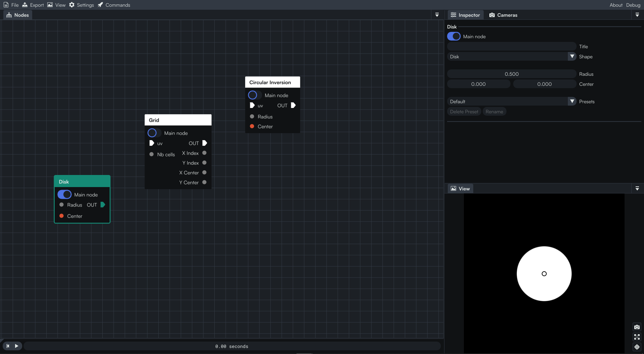Toggle Main node switch on Disk node
The image size is (644, 354).
coord(64,194)
